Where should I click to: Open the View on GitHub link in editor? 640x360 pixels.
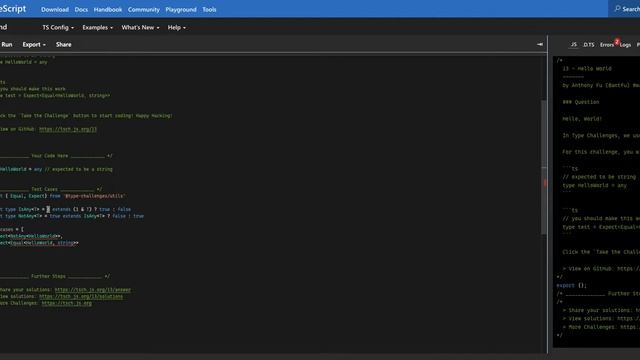[68, 129]
